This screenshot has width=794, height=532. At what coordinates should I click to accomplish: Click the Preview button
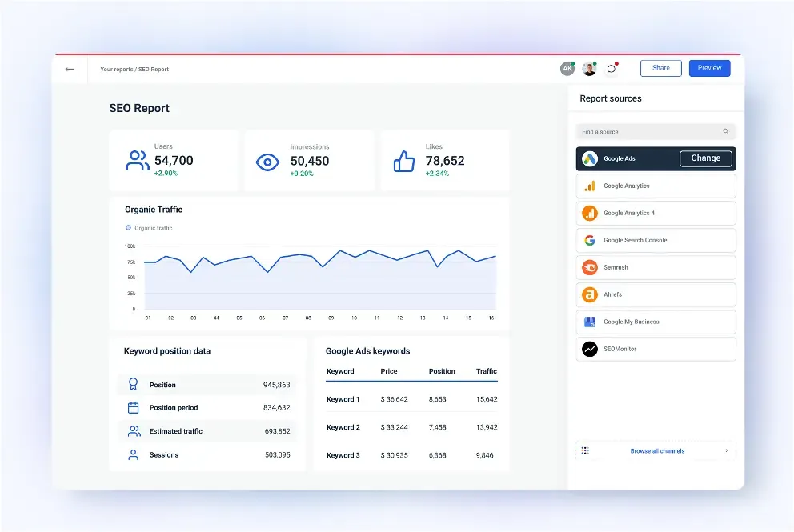(709, 68)
